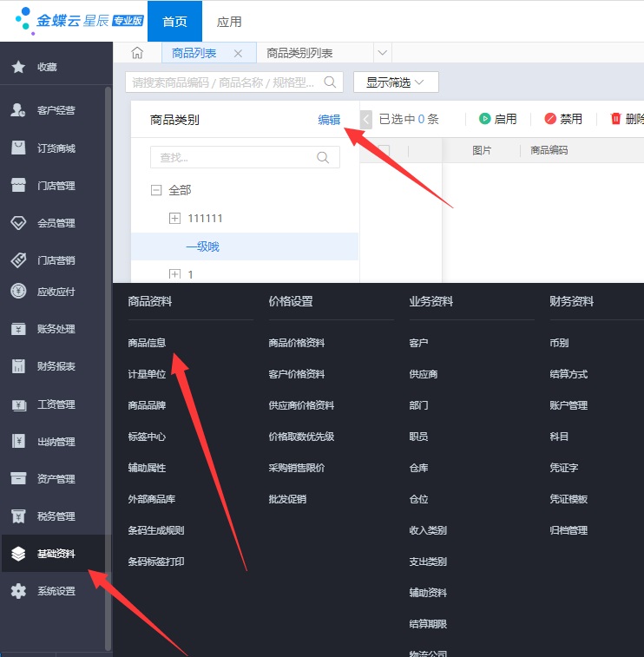644x657 pixels.
Task: Switch to the 商品类别列表 tab
Action: tap(299, 53)
